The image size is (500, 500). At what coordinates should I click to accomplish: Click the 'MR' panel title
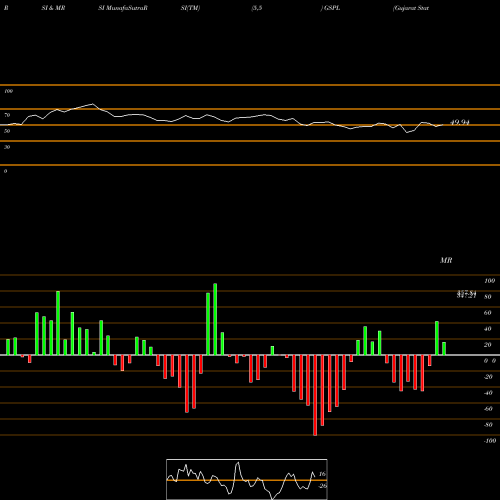coord(446,260)
